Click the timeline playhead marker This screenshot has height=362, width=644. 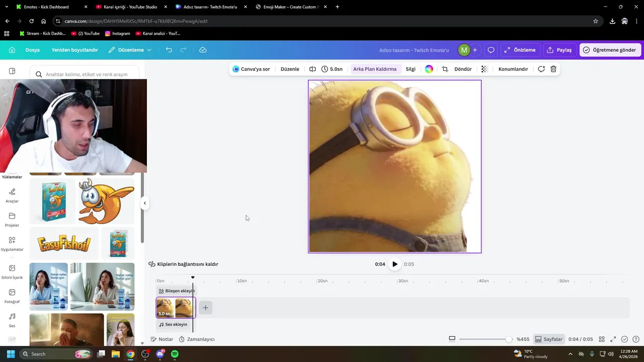[193, 278]
